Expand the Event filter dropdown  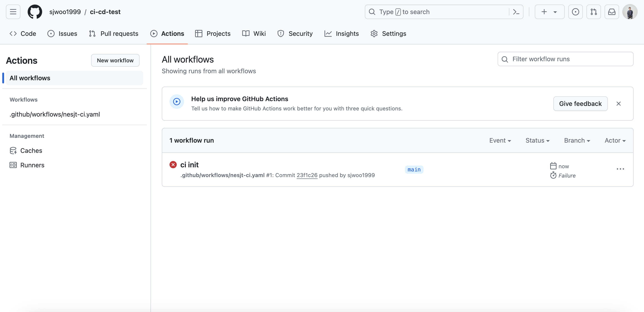point(500,140)
